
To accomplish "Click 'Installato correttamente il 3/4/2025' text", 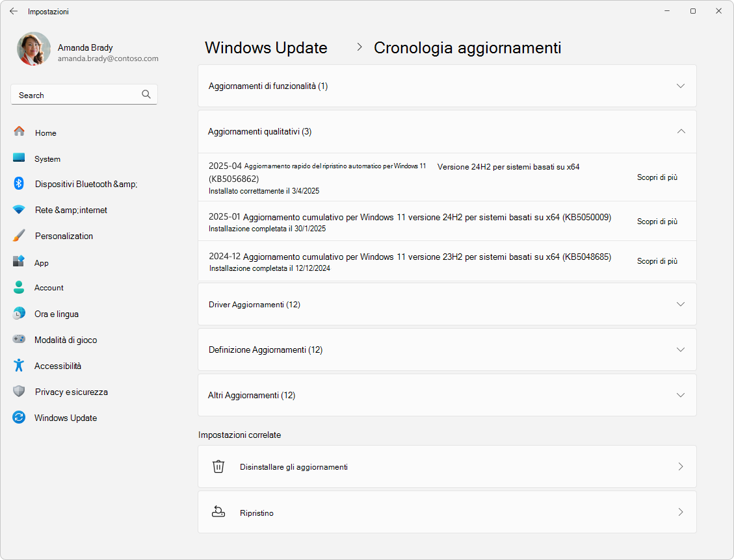I will [264, 191].
